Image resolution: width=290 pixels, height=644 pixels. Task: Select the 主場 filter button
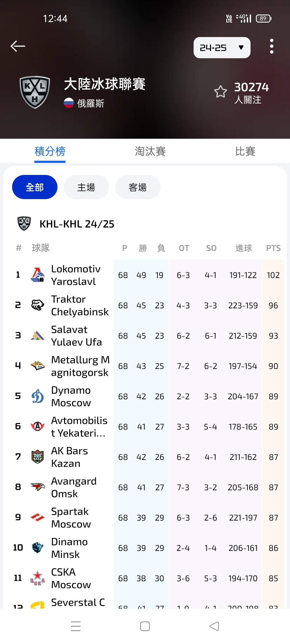click(x=86, y=187)
